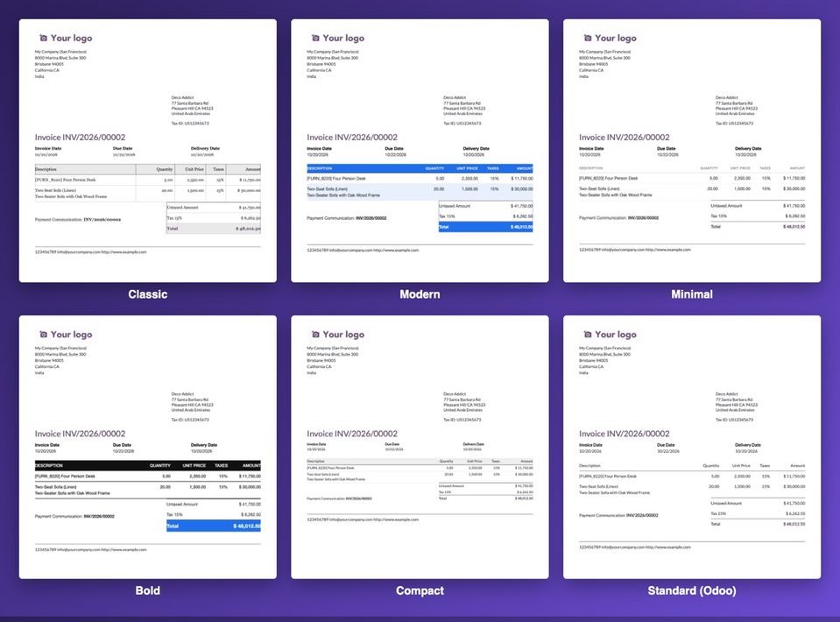840x622 pixels.
Task: Click the grey table header in Classic preview
Action: point(148,169)
